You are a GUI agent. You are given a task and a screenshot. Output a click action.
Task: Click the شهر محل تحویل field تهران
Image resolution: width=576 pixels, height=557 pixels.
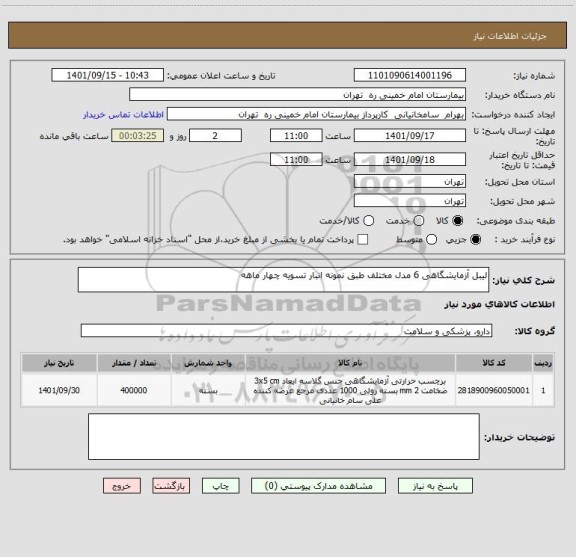[x=410, y=201]
